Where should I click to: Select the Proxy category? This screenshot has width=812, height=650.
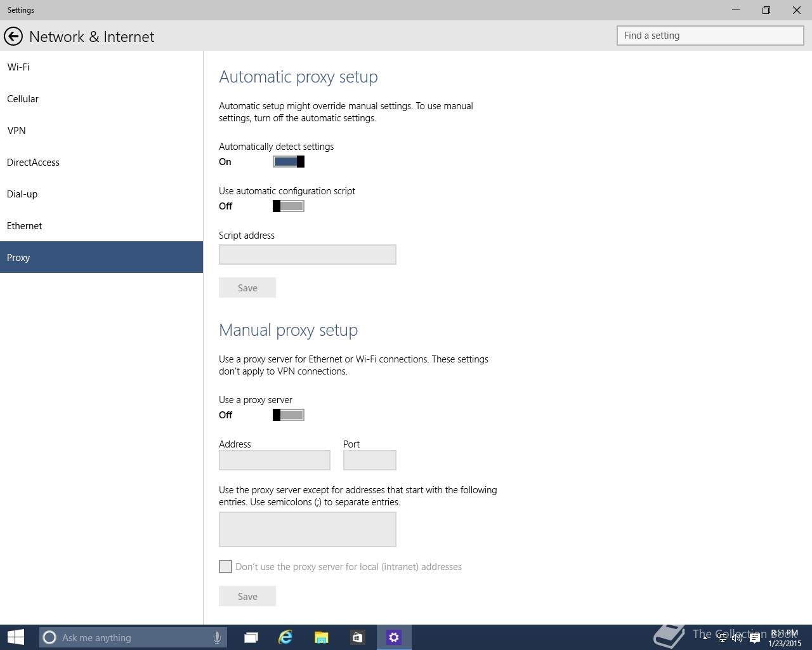(101, 257)
